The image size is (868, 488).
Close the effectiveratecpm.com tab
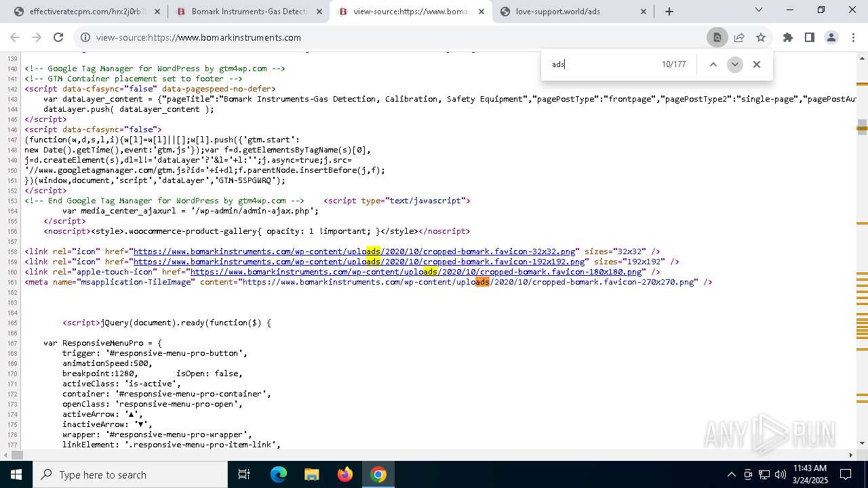tap(157, 12)
